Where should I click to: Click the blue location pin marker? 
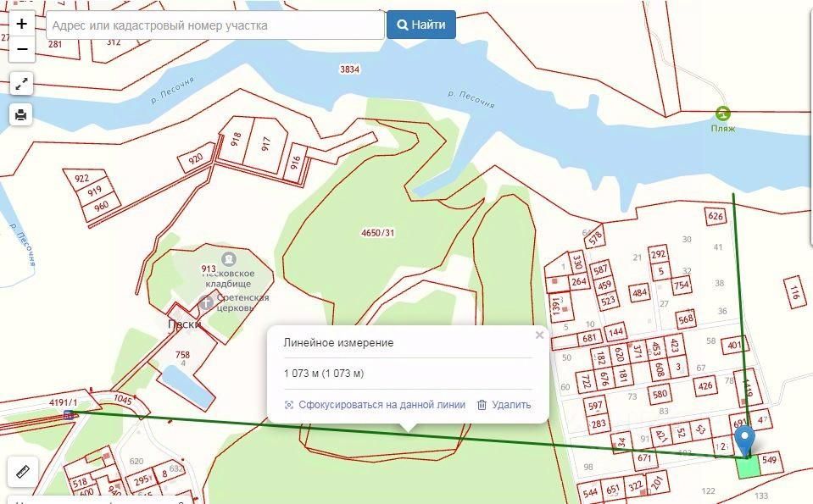(x=745, y=441)
